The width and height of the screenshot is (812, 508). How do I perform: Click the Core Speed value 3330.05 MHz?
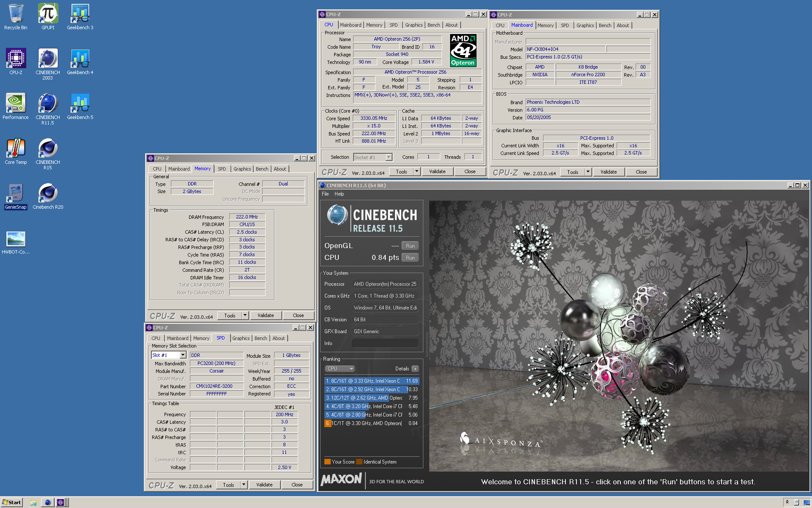pos(374,119)
